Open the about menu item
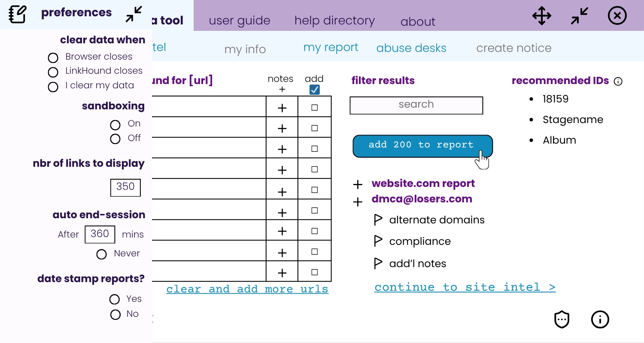The width and height of the screenshot is (644, 343). [x=418, y=21]
